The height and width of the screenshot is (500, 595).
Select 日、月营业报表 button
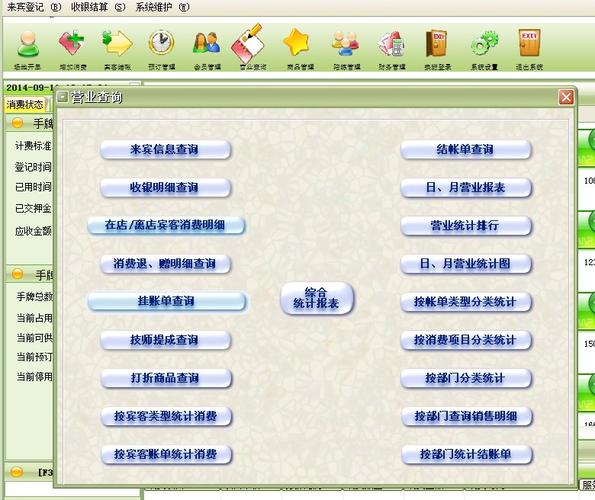point(466,188)
